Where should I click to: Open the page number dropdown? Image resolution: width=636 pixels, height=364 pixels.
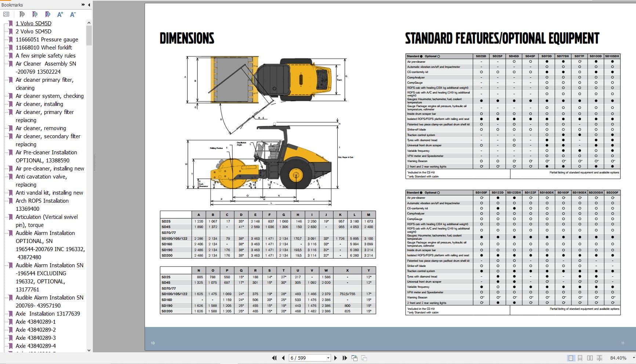pos(328,357)
